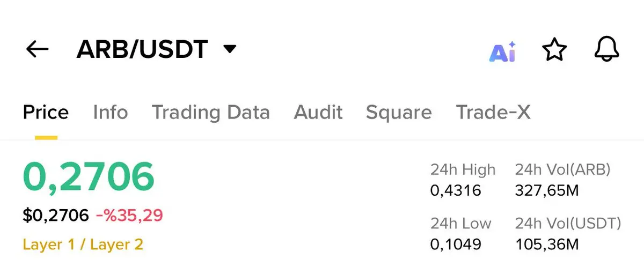644x274 pixels.
Task: Switch to the Price tab
Action: coord(46,113)
